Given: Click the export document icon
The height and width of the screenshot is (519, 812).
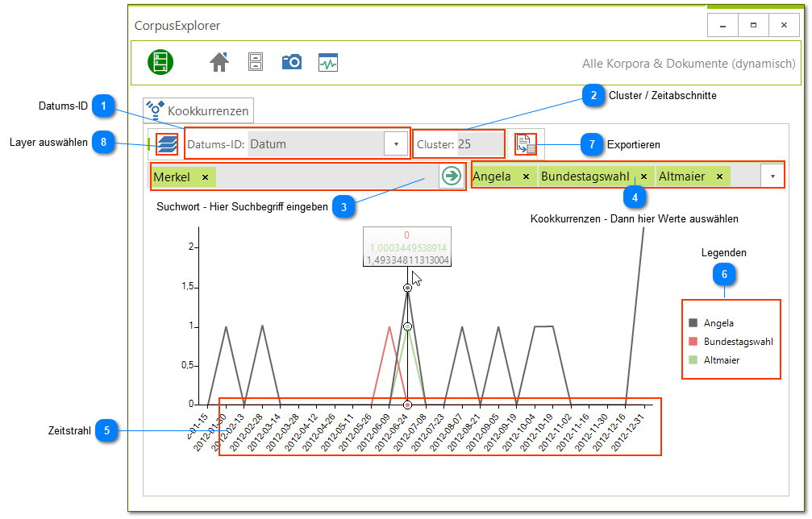Looking at the screenshot, I should (526, 144).
